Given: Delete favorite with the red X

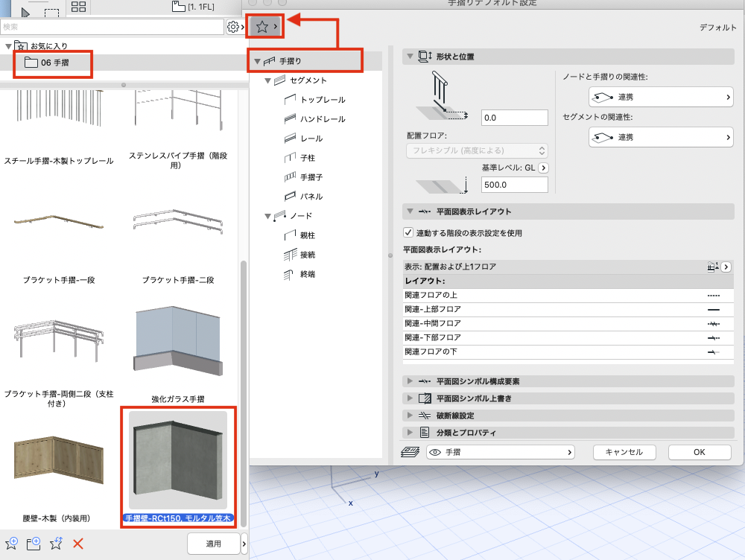Looking at the screenshot, I should (78, 544).
